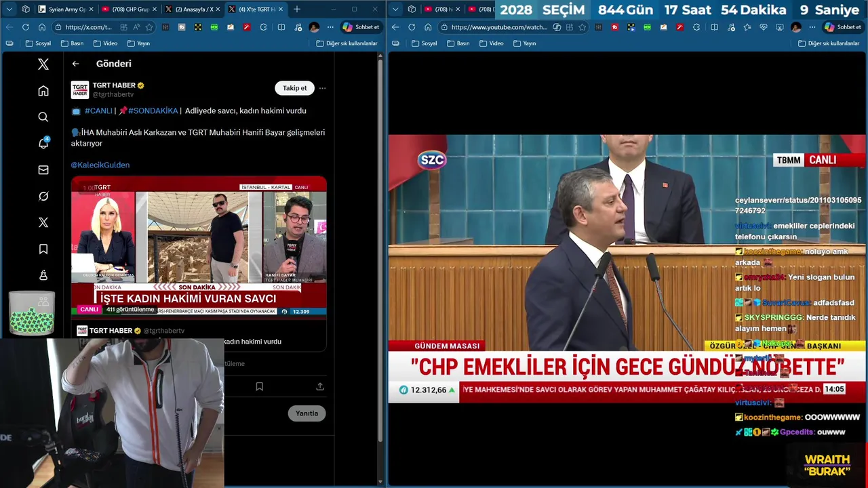The width and height of the screenshot is (868, 488).
Task: Click Sohbet et Copilot button in YouTube browser
Action: 842,27
